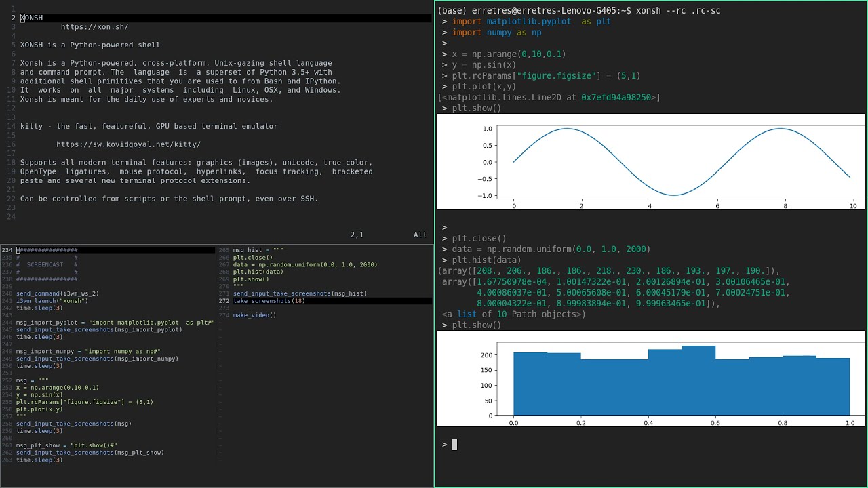Click the histogram plot image in terminal

651,378
